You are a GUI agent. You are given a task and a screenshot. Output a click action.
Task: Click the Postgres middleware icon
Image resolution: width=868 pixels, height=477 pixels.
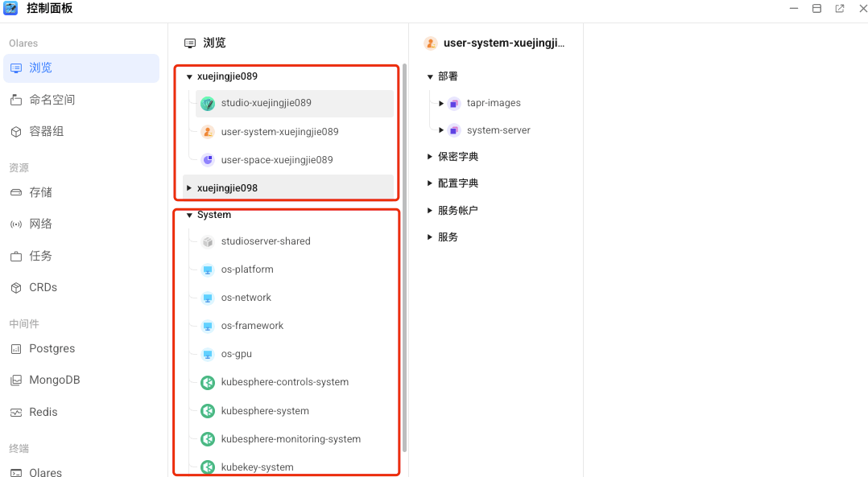click(x=16, y=347)
